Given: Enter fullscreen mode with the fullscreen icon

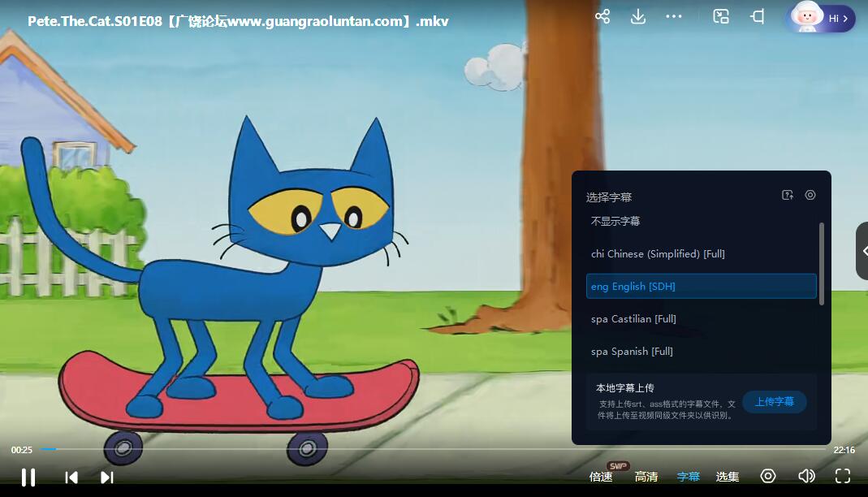Looking at the screenshot, I should pos(843,476).
